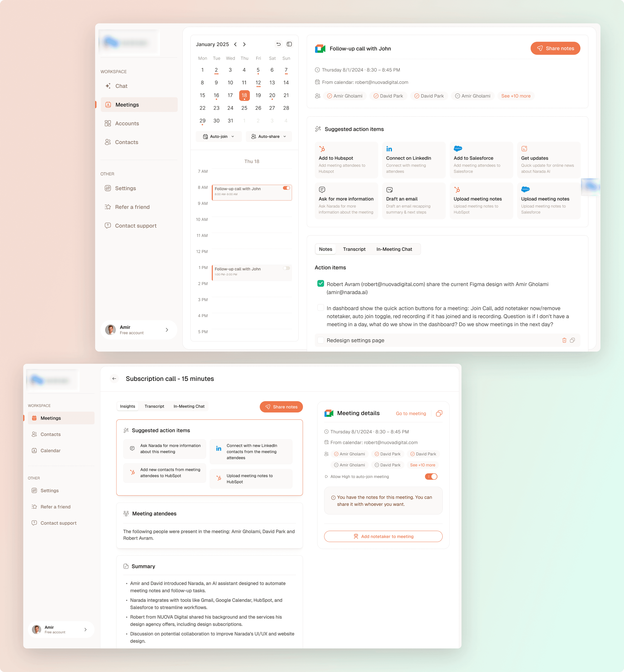This screenshot has height=672, width=624.
Task: Turn off auto-join for 8 AM meeting
Action: click(286, 188)
